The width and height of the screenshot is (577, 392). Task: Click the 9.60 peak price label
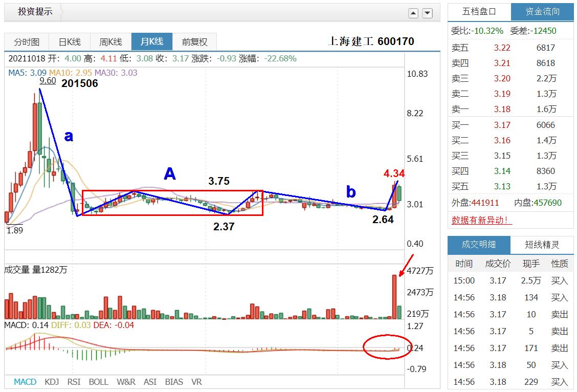pyautogui.click(x=48, y=81)
